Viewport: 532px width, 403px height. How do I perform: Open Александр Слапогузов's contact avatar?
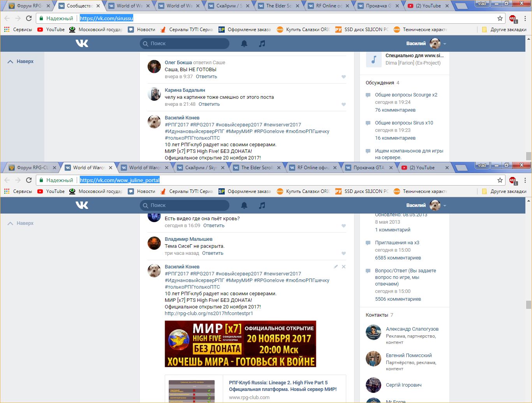(x=373, y=332)
